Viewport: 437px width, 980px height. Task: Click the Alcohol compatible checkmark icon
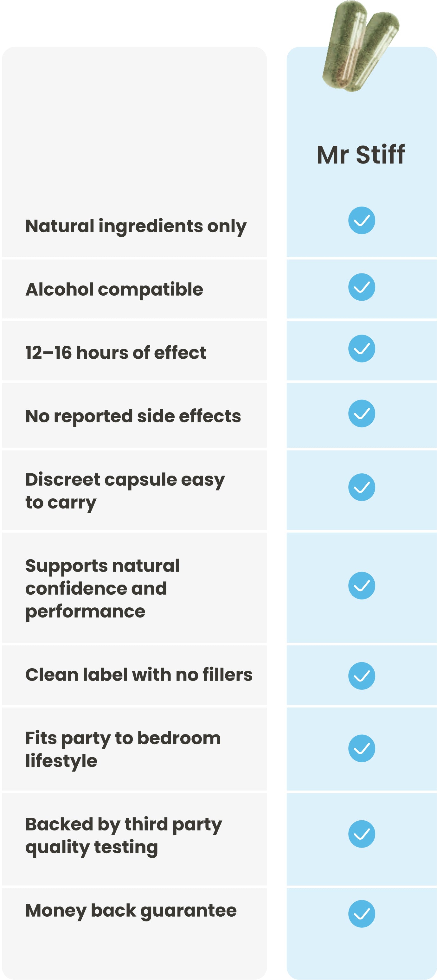[362, 287]
